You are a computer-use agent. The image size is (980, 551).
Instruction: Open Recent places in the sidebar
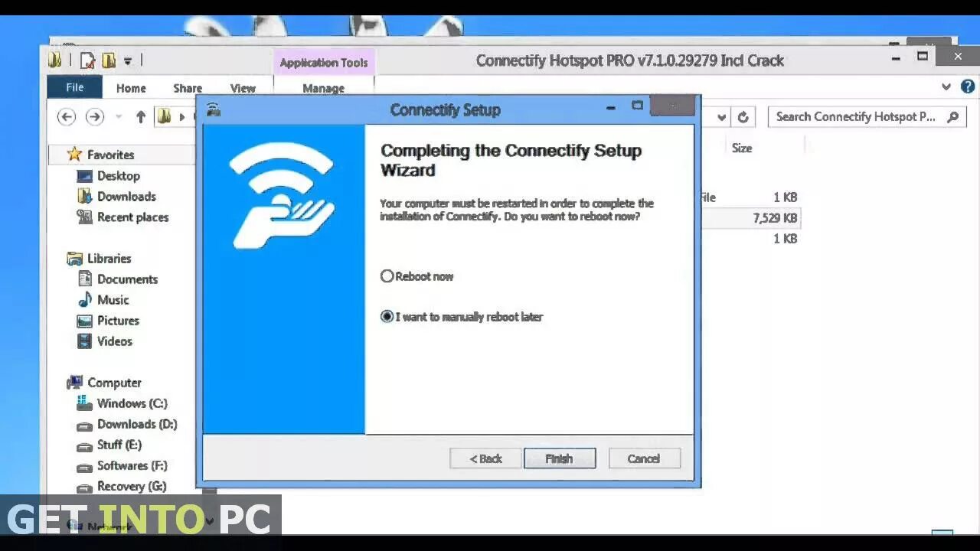point(132,217)
